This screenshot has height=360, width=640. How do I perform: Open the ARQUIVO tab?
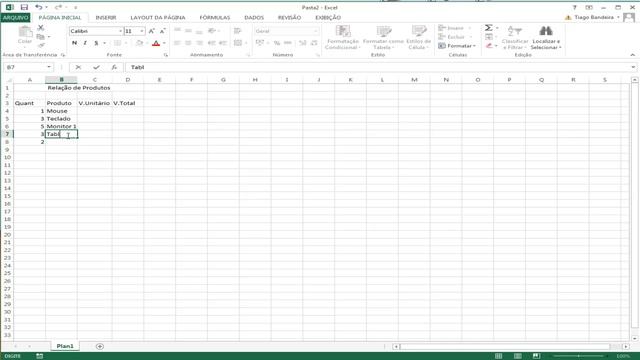16,18
